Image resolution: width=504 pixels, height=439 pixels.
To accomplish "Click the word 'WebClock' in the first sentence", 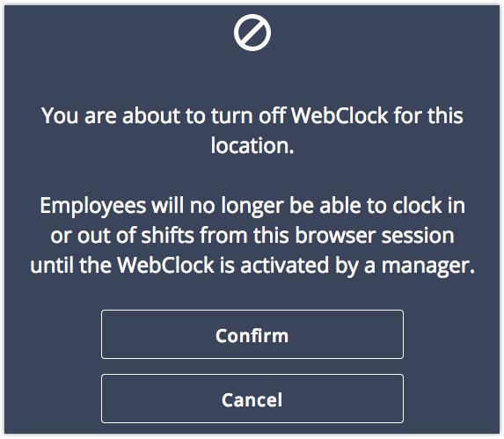I will [340, 115].
